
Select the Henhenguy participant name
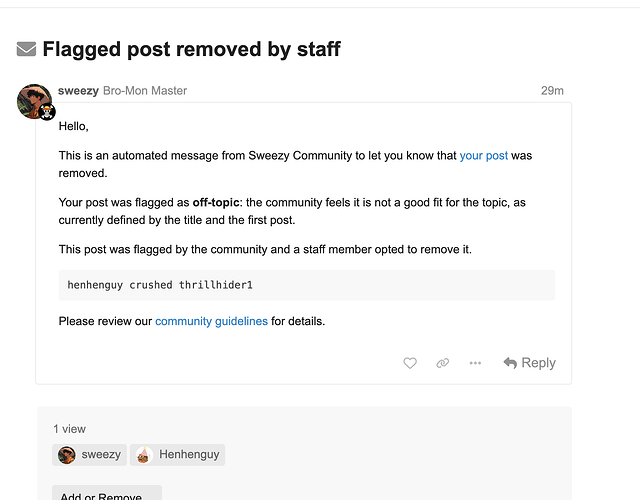[189, 455]
